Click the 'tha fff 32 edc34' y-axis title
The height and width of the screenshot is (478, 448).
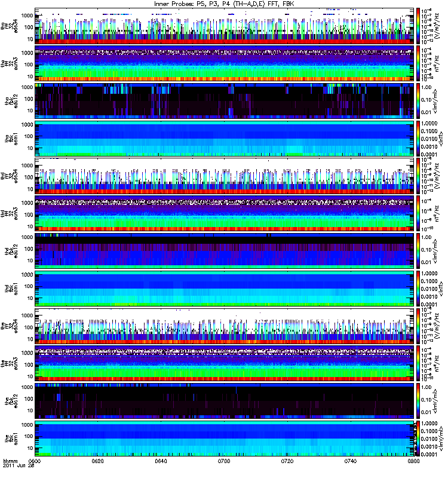(x=9, y=26)
